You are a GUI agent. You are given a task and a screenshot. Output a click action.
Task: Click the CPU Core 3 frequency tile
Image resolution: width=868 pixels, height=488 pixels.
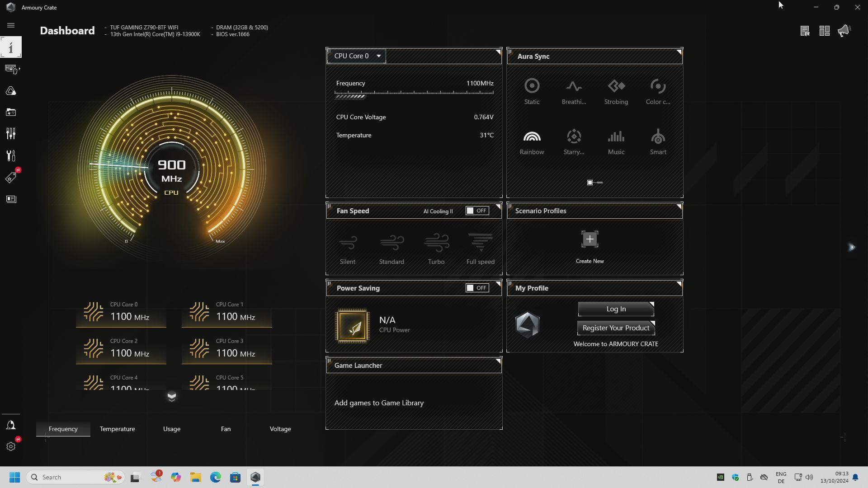point(227,350)
